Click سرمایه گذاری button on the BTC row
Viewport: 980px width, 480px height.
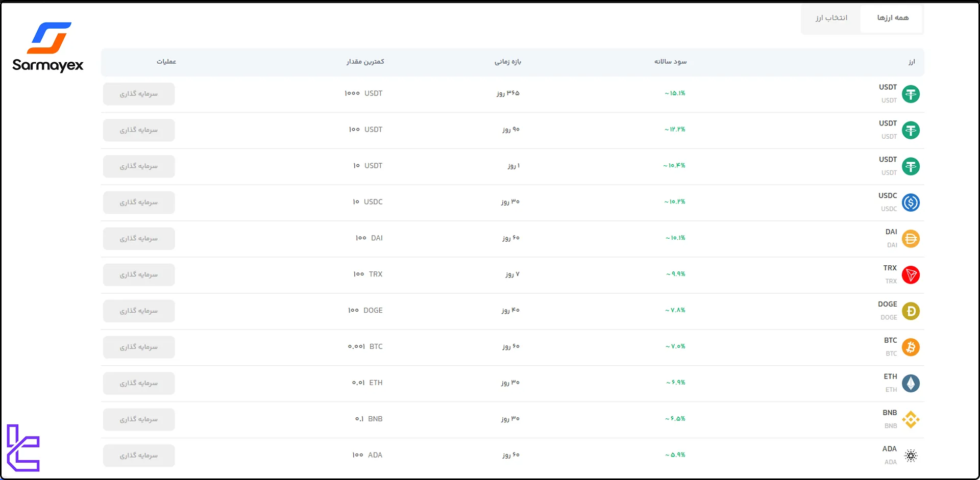pyautogui.click(x=138, y=347)
